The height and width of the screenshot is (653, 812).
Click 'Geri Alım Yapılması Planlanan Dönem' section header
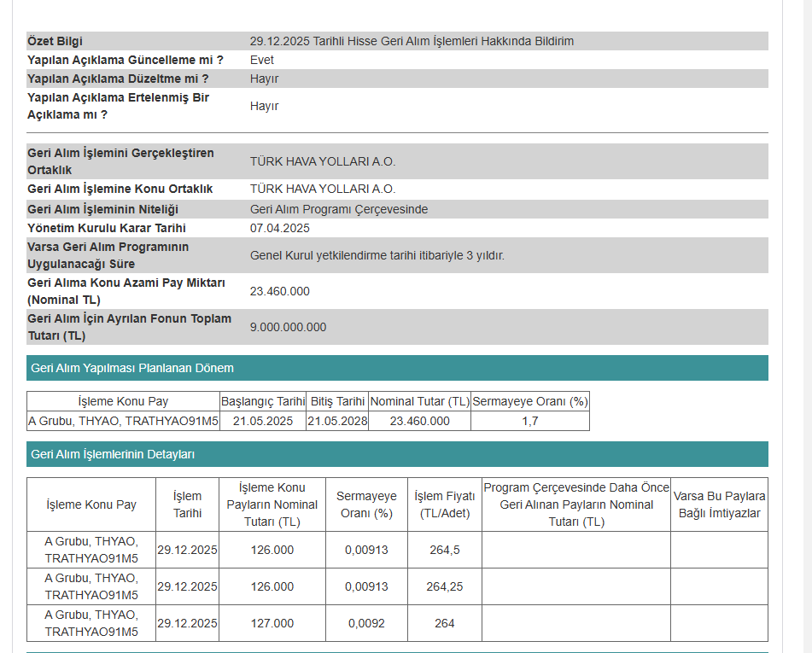click(x=397, y=368)
